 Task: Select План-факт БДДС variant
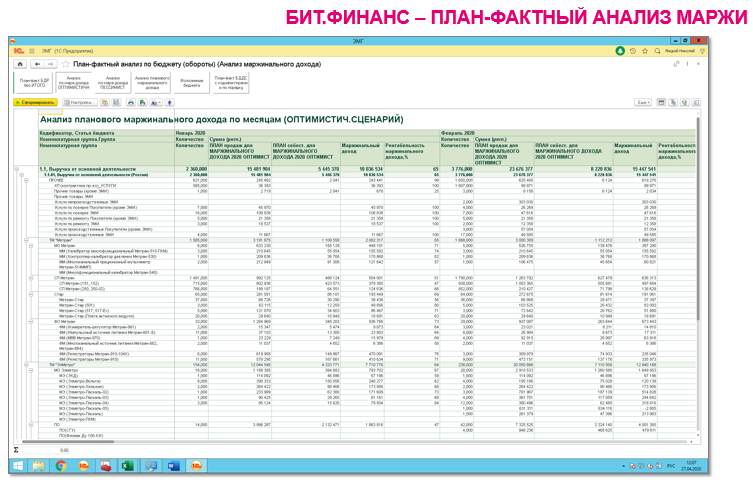(x=231, y=83)
